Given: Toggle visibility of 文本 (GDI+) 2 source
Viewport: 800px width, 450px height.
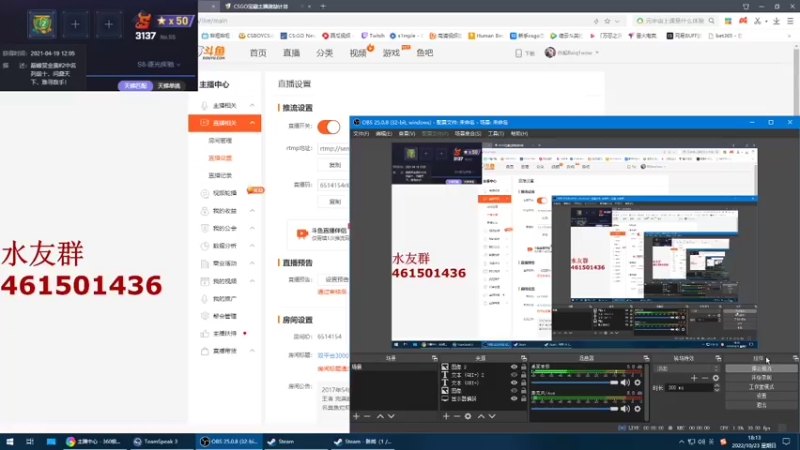Looking at the screenshot, I should click(x=514, y=374).
